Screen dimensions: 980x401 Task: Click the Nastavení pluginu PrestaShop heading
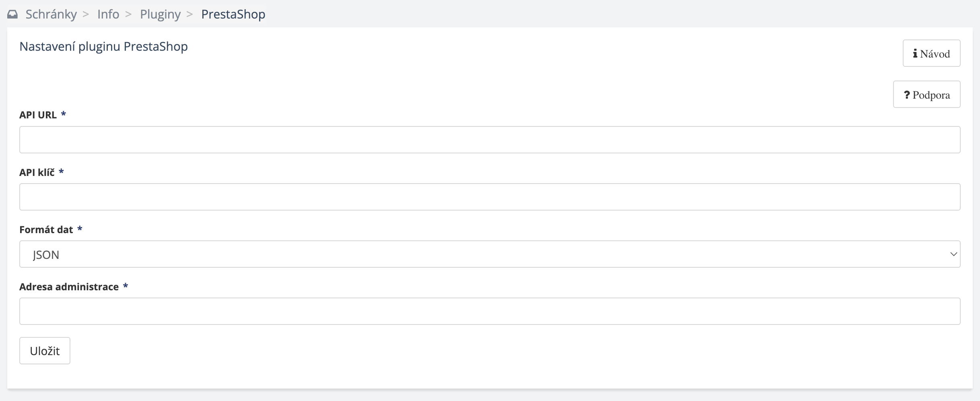coord(103,47)
